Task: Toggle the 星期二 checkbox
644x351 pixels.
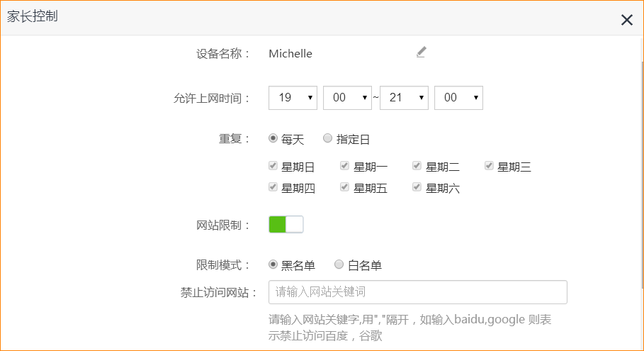Action: [417, 166]
